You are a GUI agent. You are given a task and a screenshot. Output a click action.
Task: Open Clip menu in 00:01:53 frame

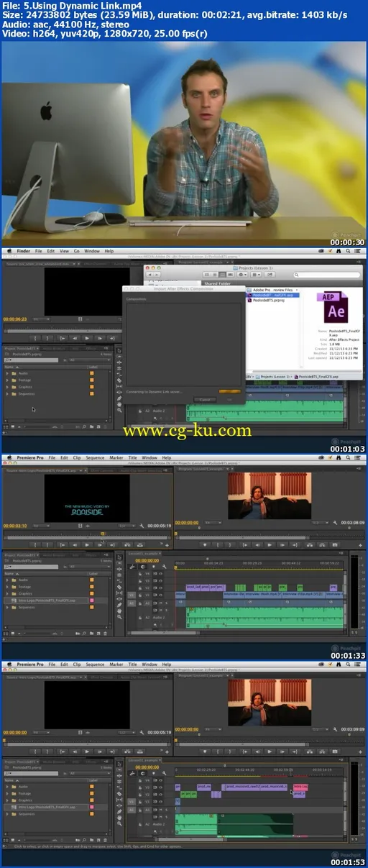point(76,664)
